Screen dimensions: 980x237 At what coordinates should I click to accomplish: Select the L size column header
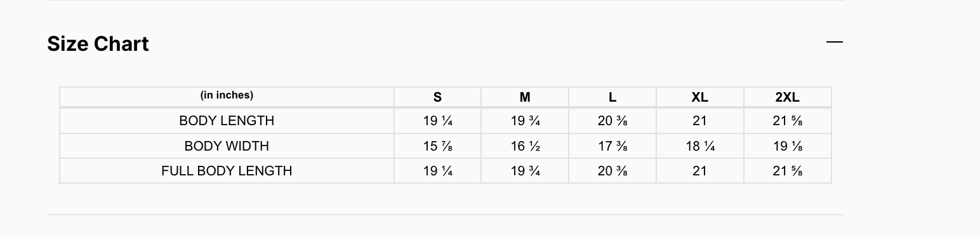[x=612, y=97]
